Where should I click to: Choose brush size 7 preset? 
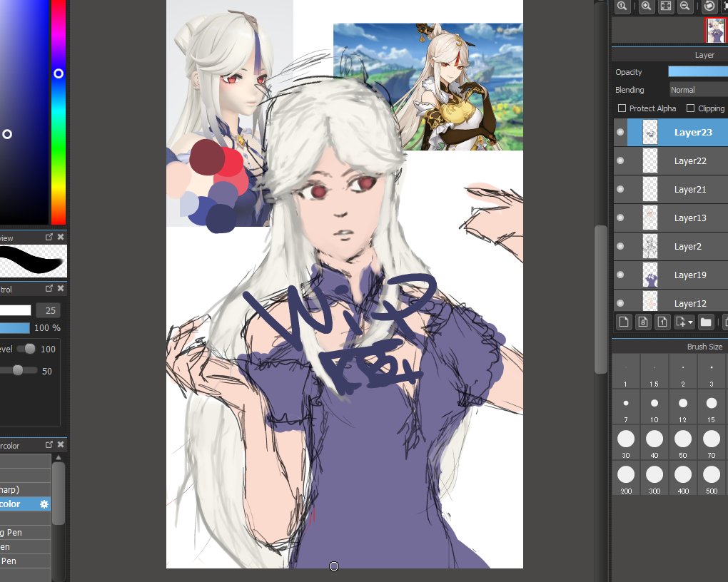tap(626, 407)
